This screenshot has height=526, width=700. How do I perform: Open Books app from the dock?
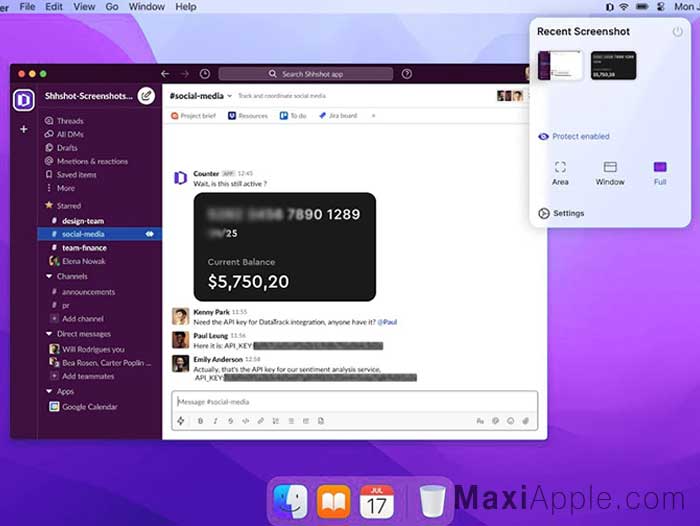coord(333,501)
